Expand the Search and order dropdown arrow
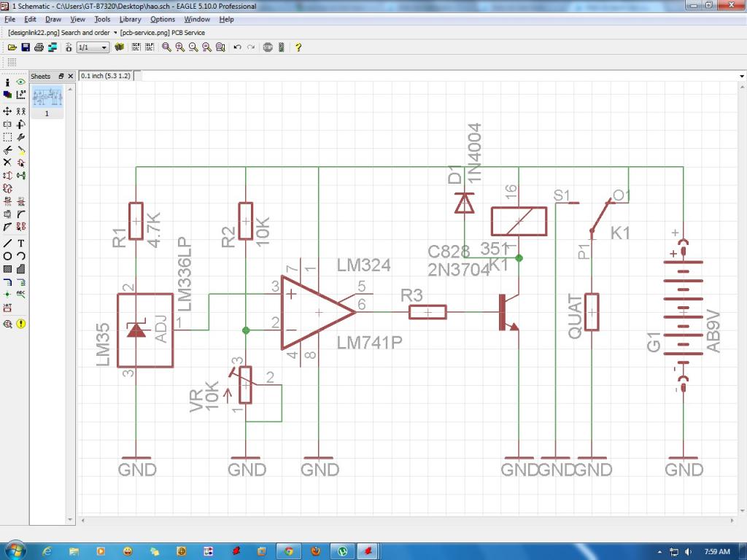747x560 pixels. (x=115, y=33)
